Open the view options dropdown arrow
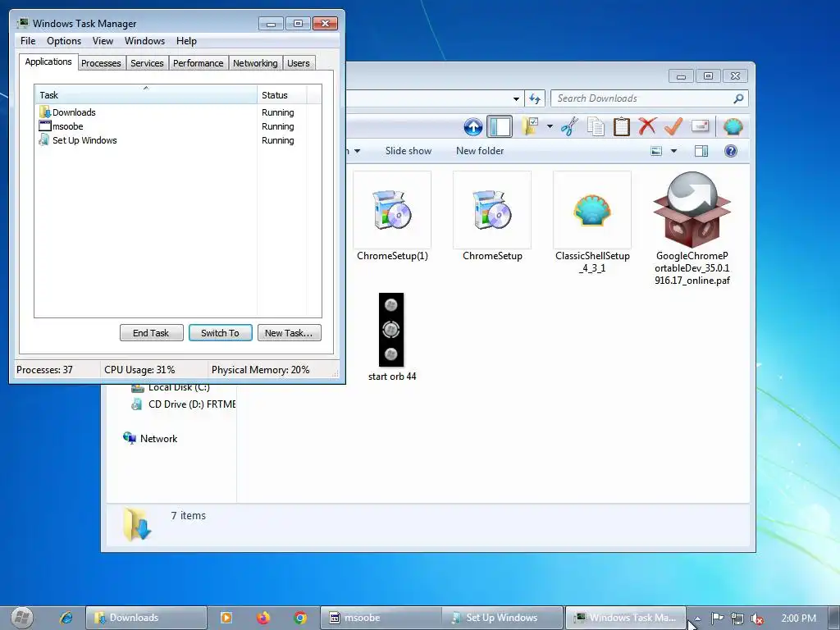The image size is (840, 630). (674, 151)
